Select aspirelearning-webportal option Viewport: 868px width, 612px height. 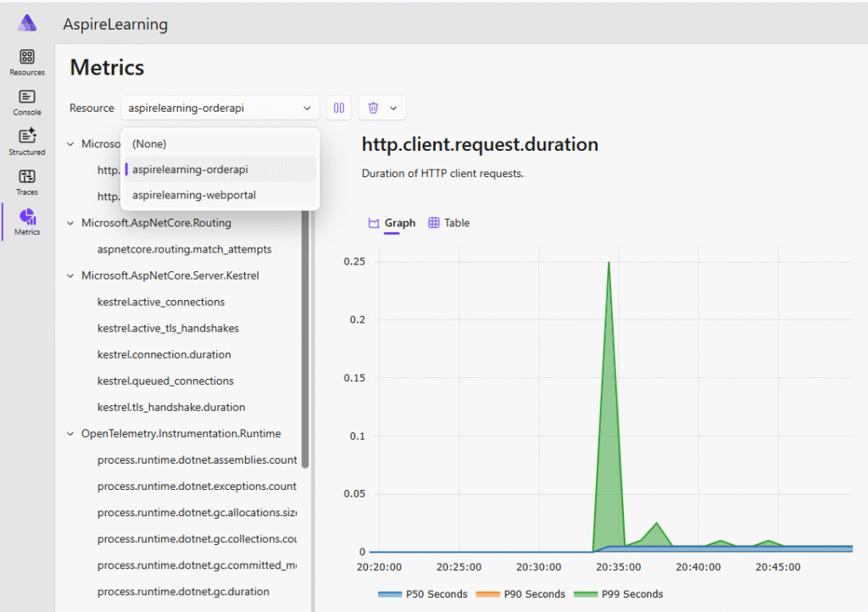(x=220, y=195)
